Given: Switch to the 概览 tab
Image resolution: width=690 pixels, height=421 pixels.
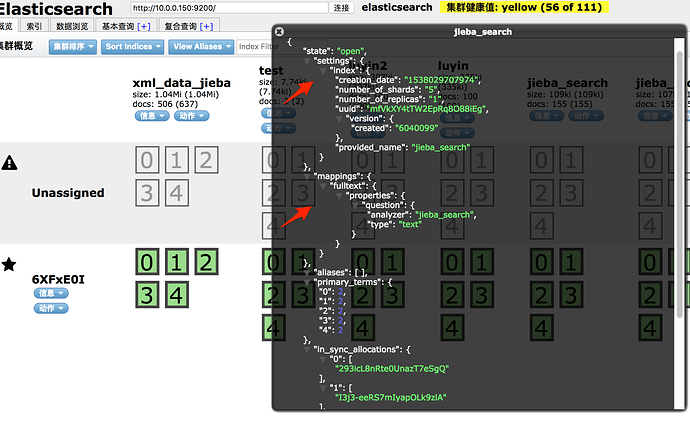Looking at the screenshot, I should 7,26.
